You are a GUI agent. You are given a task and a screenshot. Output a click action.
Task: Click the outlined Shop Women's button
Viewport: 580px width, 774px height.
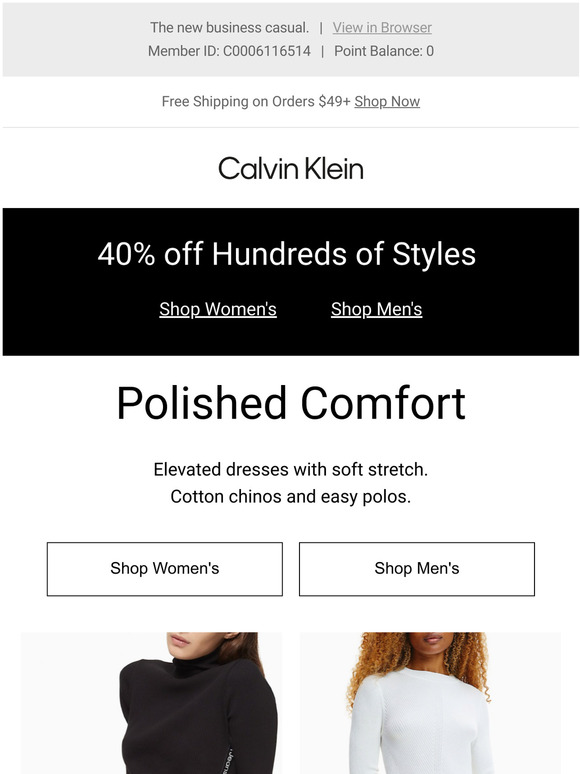tap(165, 569)
